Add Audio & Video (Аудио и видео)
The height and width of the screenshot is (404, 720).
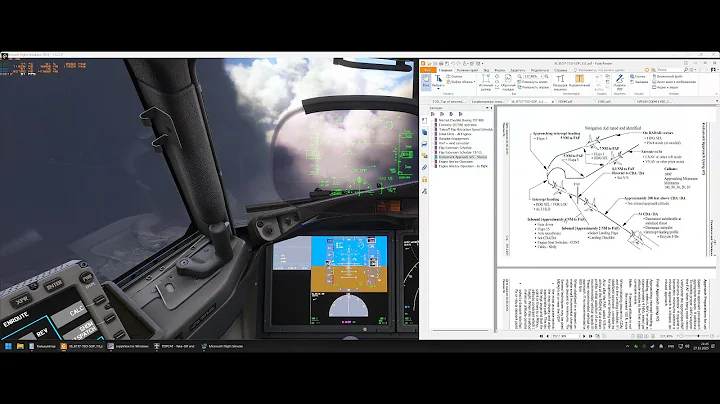tap(665, 87)
